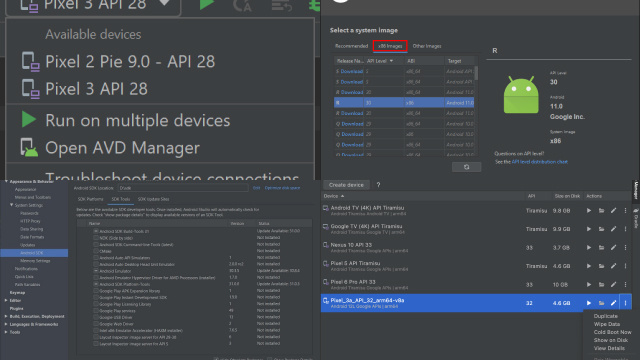The image size is (640, 360).
Task: Open more actions for Pixel 5 API Tiramisu
Action: click(x=625, y=266)
